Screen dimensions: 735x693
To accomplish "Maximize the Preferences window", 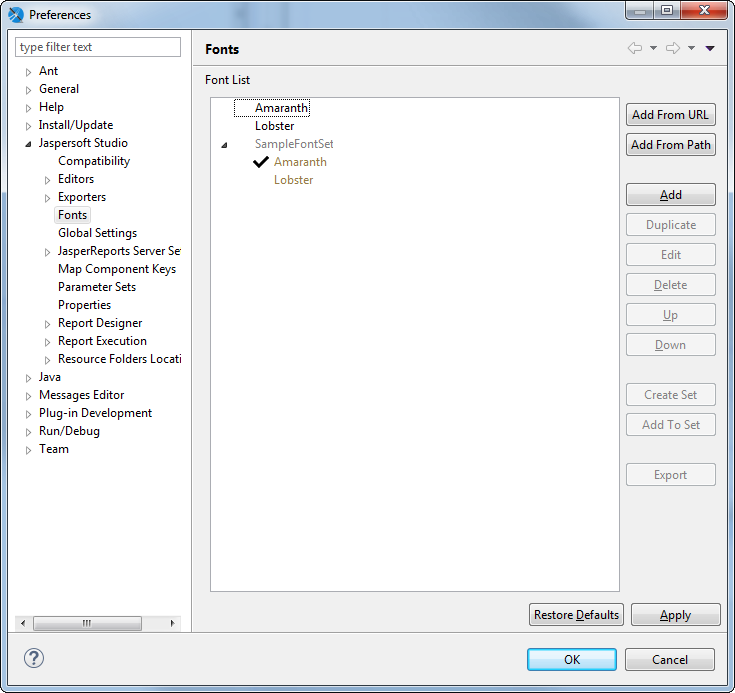I will click(x=668, y=10).
